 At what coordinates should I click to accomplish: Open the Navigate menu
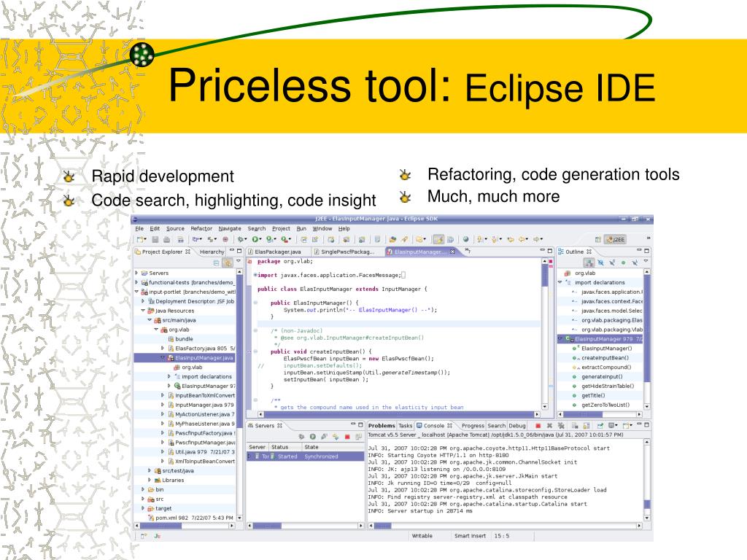pyautogui.click(x=230, y=228)
